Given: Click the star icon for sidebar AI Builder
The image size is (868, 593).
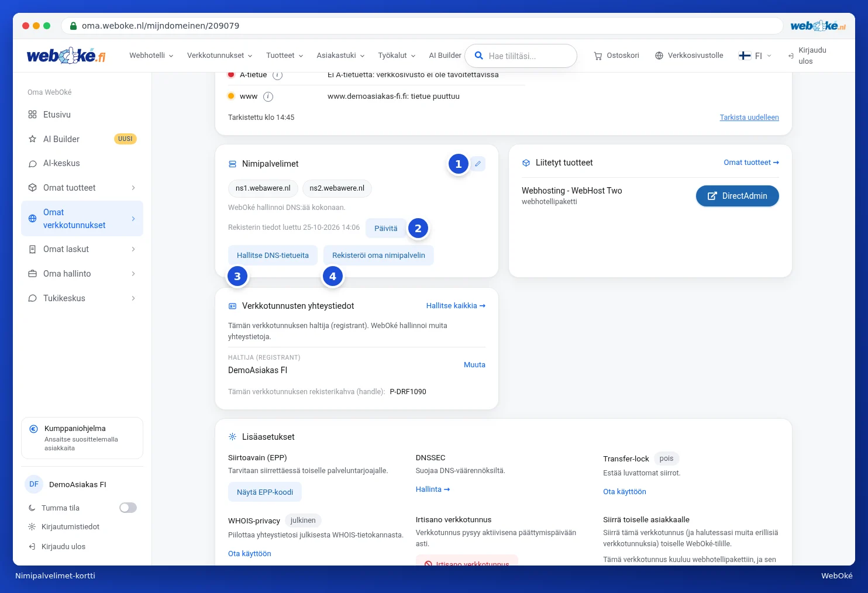Looking at the screenshot, I should [x=33, y=139].
